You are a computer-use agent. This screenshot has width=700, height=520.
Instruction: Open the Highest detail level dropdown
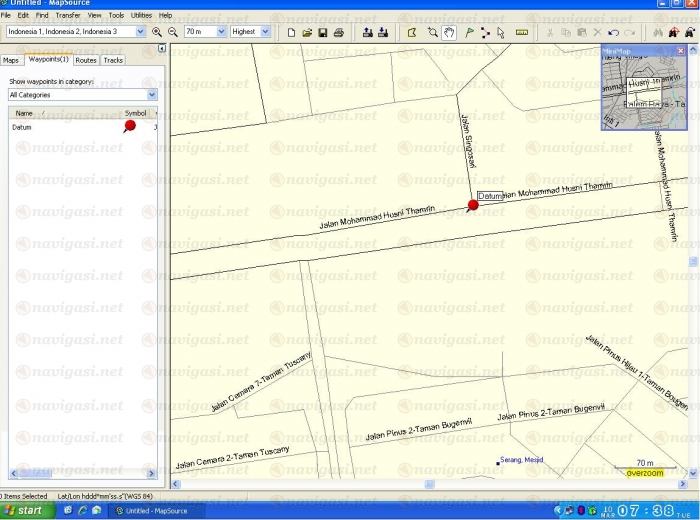point(264,32)
